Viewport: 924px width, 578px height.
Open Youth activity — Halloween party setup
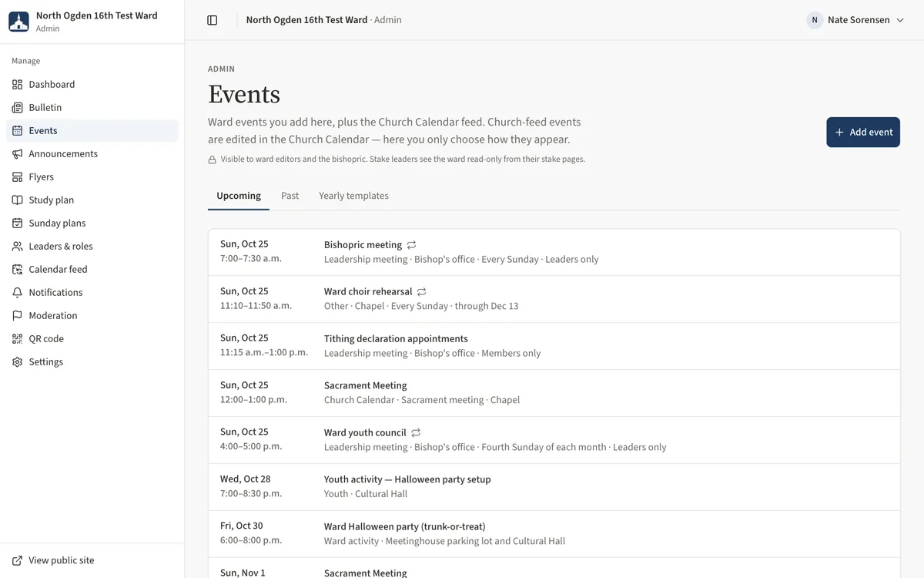tap(554, 487)
